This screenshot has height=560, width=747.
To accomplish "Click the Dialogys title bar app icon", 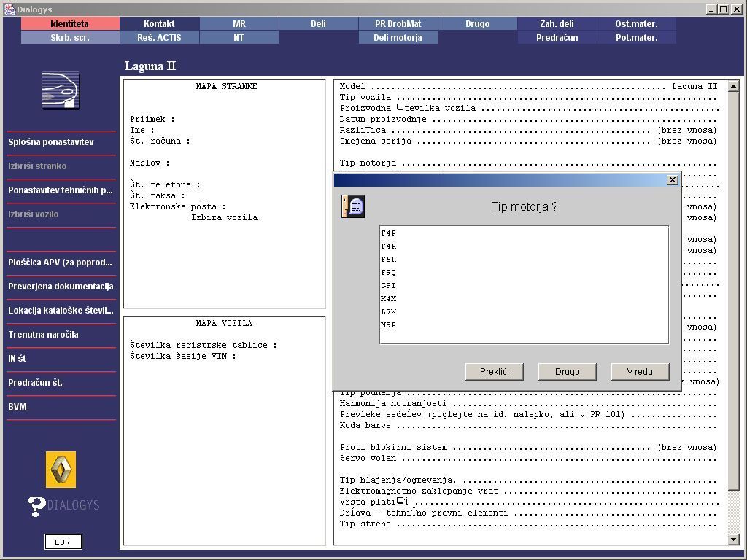I will tap(9, 9).
